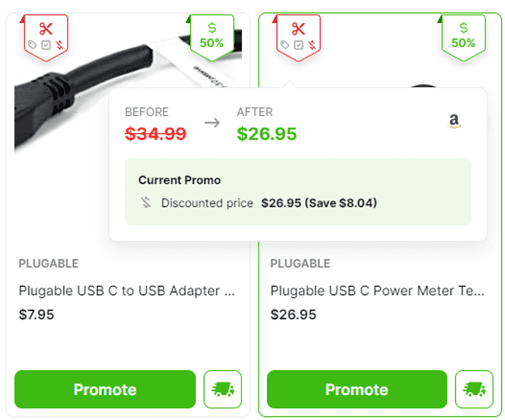Viewport: 505px width, 420px height.
Task: Click the green 50% commission badge on USB Adapter card
Action: [x=211, y=37]
